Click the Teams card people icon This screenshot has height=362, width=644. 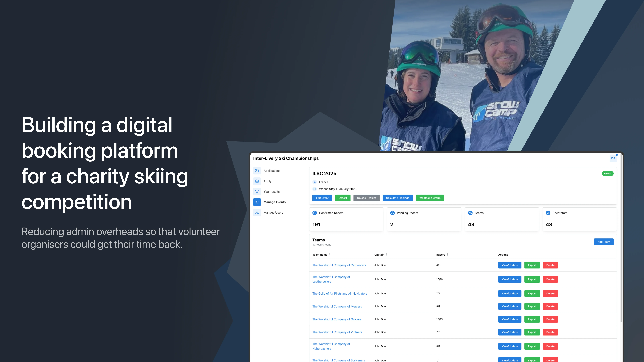(x=470, y=213)
